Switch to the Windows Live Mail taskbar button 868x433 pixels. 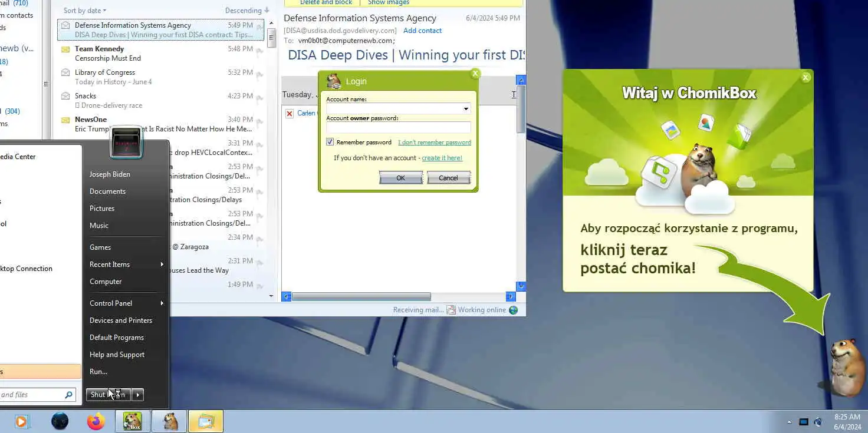point(206,421)
